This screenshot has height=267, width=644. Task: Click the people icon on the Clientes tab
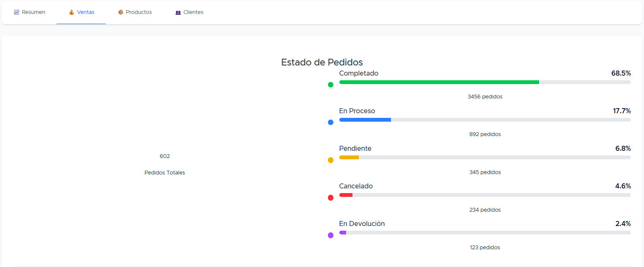pyautogui.click(x=177, y=12)
